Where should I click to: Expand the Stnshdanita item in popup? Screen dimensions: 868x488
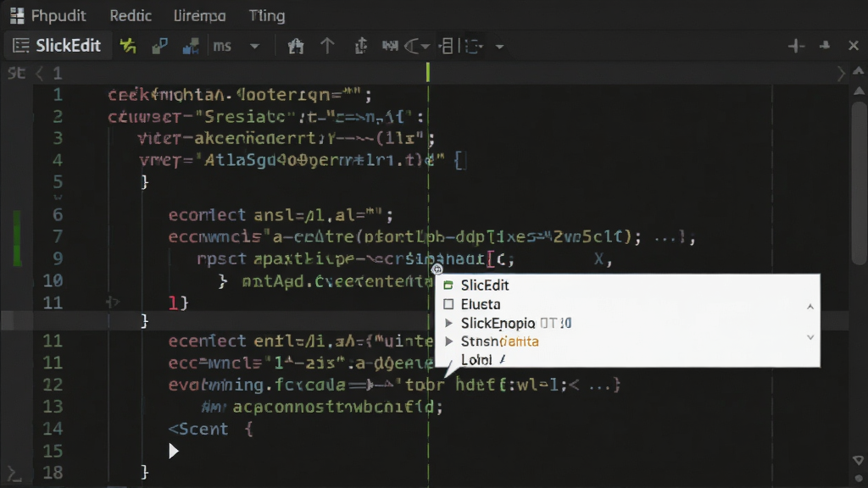tap(448, 341)
